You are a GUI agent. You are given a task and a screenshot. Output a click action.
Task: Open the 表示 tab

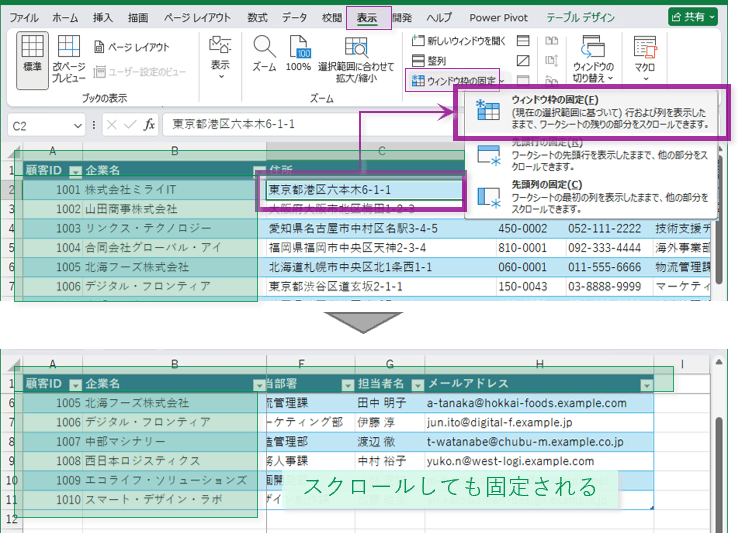367,18
